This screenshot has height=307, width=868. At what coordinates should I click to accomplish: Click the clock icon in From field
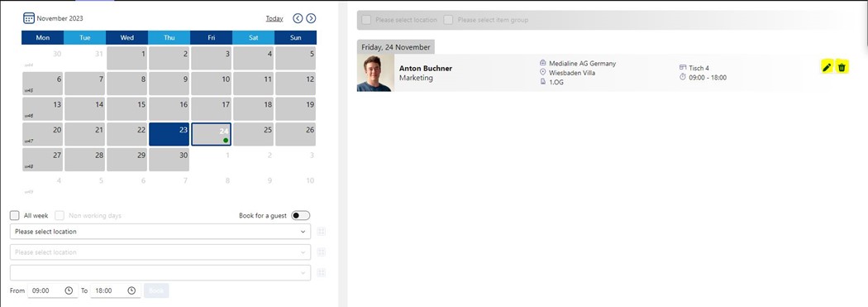(x=69, y=290)
